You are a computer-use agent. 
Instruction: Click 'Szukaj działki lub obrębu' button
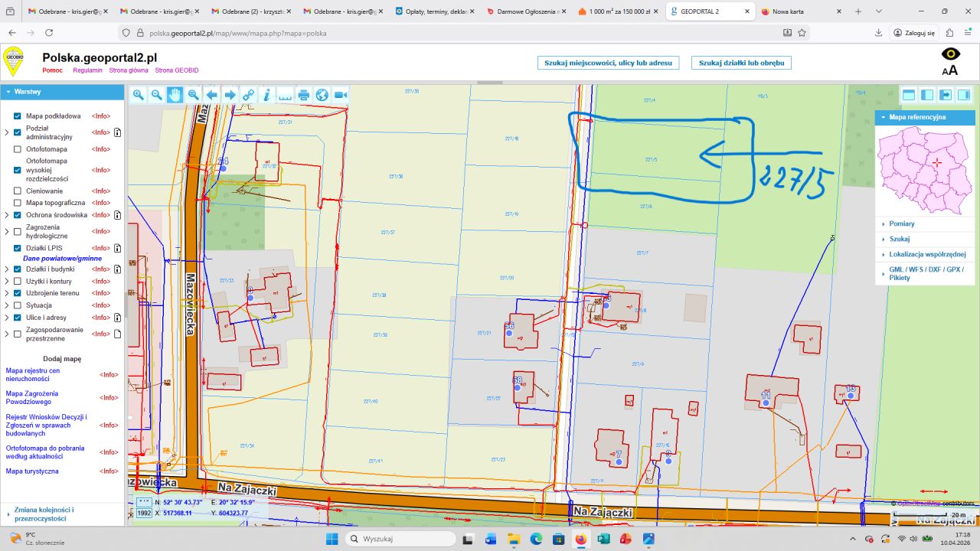click(740, 63)
